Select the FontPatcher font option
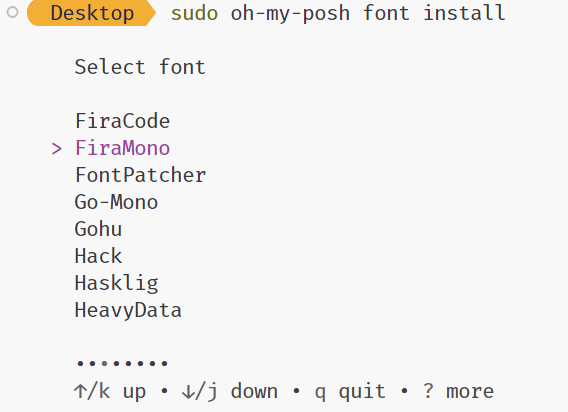 click(x=141, y=175)
